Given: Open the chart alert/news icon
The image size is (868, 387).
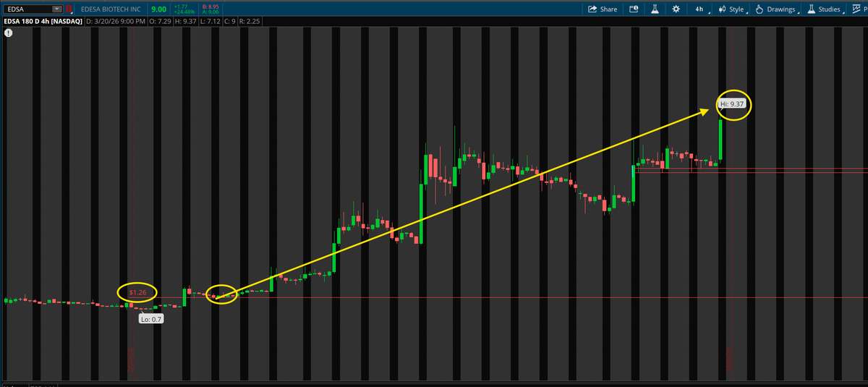Looking at the screenshot, I should click(x=634, y=9).
